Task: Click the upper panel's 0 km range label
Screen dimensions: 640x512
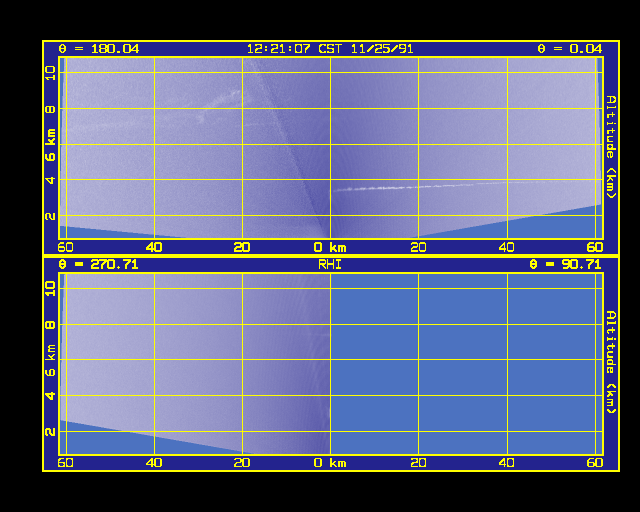Action: (330, 247)
